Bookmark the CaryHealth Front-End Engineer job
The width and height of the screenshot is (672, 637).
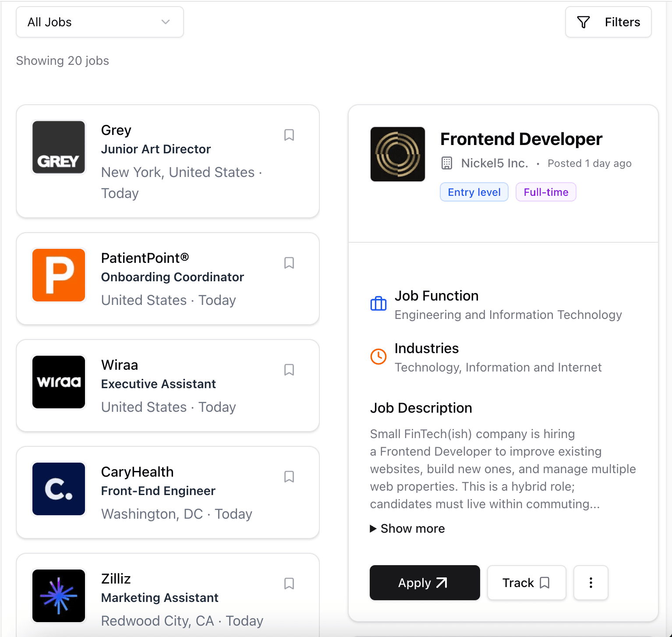tap(289, 477)
